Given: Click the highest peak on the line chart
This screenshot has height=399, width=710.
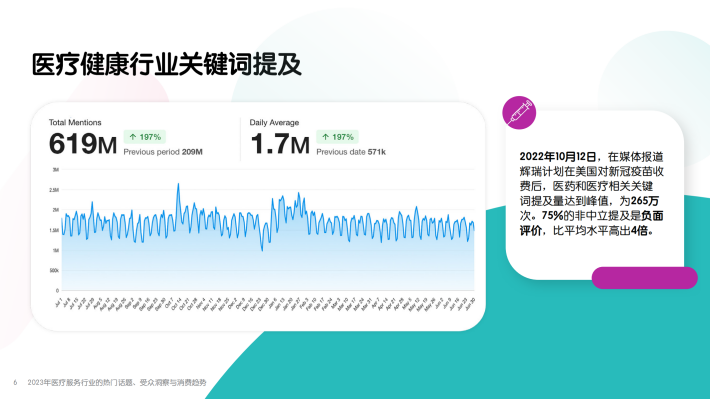Looking at the screenshot, I should [178, 184].
